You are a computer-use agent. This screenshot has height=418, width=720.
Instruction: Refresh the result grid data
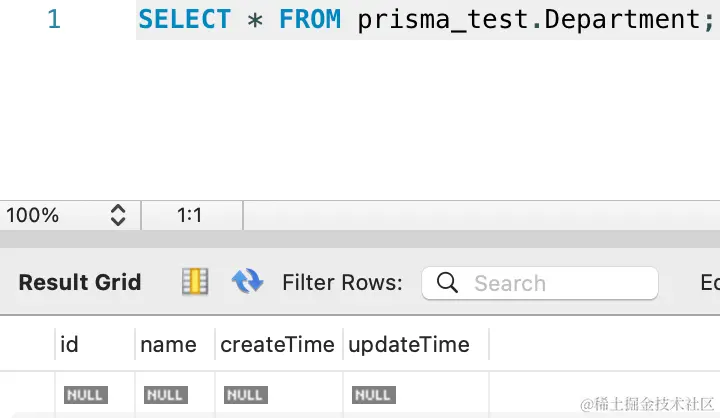pos(246,283)
